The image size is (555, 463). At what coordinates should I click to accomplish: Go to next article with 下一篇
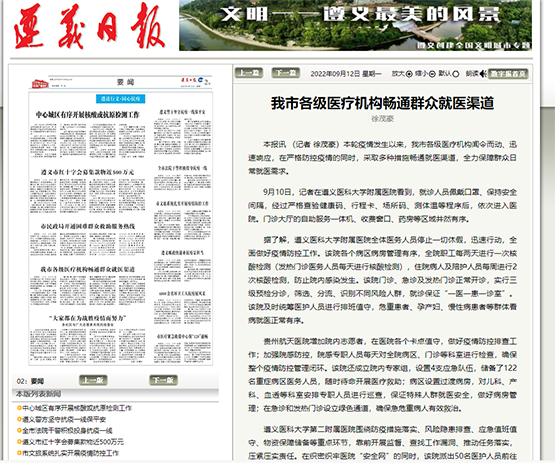(x=286, y=73)
